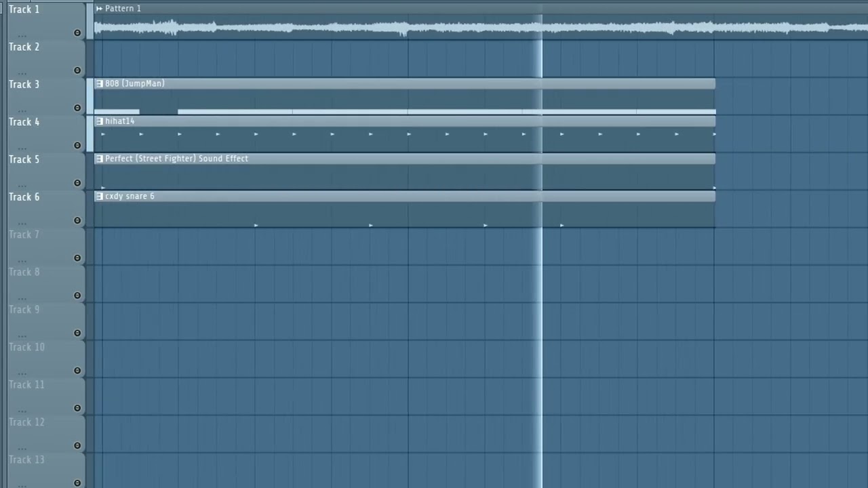Screen dimensions: 868x488
Task: Select the Track 8 header label
Action: (x=24, y=272)
